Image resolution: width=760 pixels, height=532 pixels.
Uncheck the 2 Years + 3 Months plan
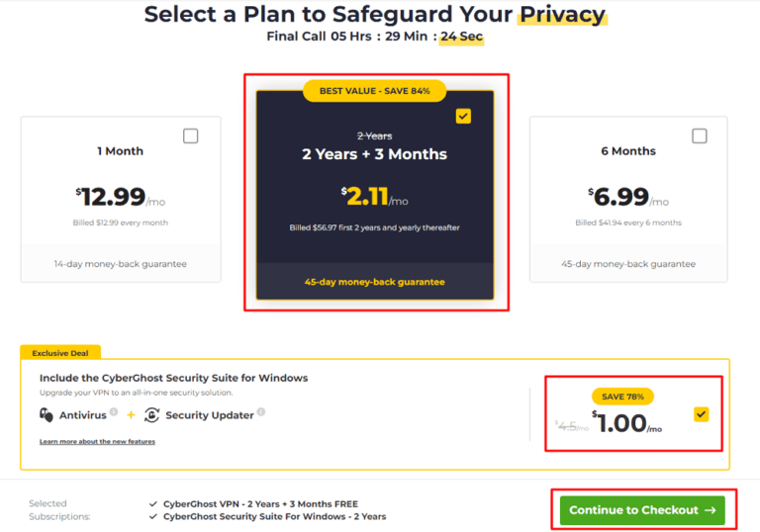click(x=464, y=117)
